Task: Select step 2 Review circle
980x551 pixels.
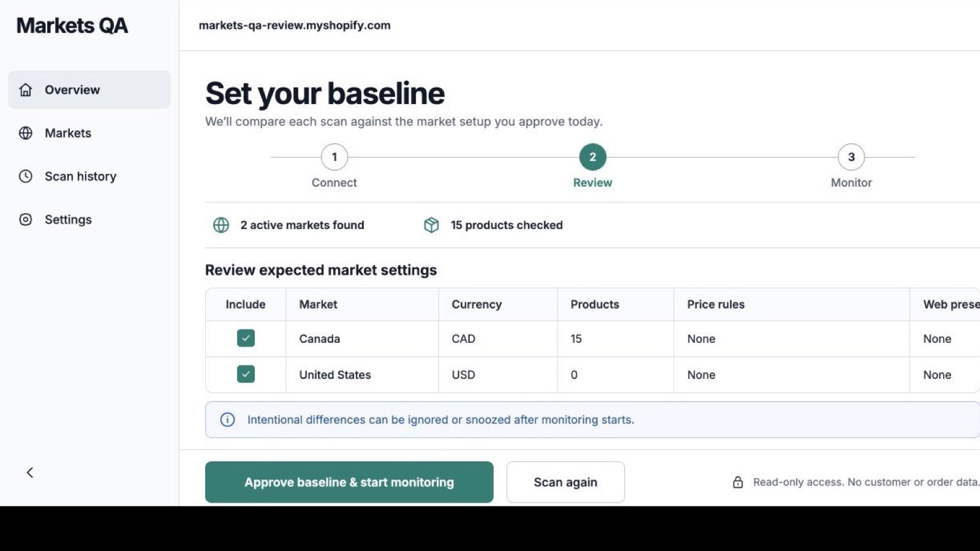Action: click(593, 157)
